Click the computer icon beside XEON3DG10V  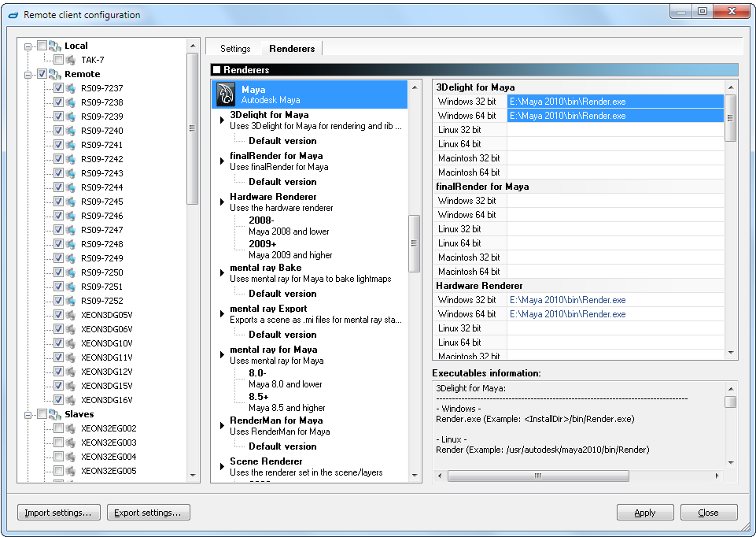point(71,343)
